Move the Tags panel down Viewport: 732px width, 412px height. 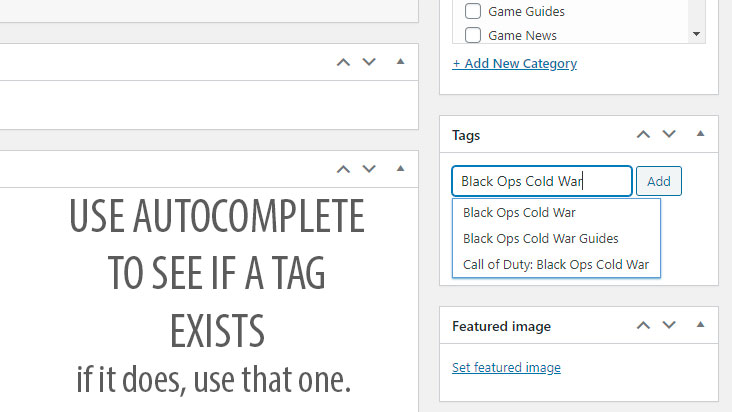[669, 134]
